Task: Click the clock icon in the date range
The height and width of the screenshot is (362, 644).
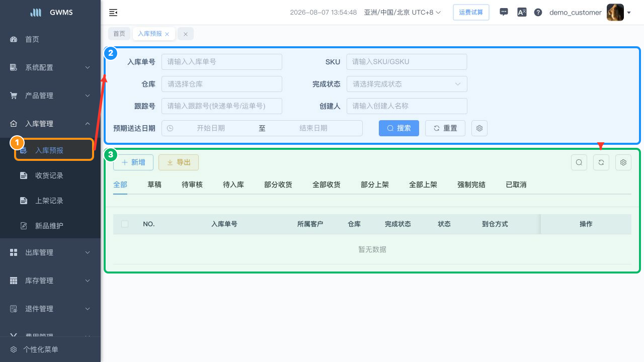Action: click(x=170, y=128)
